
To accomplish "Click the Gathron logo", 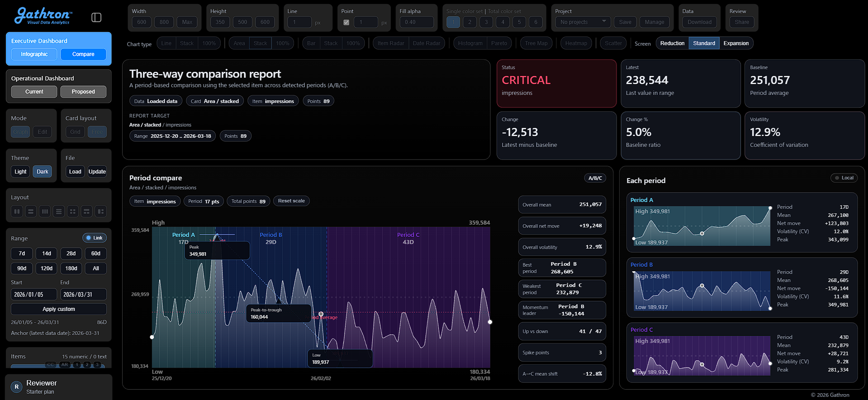I will tap(43, 15).
